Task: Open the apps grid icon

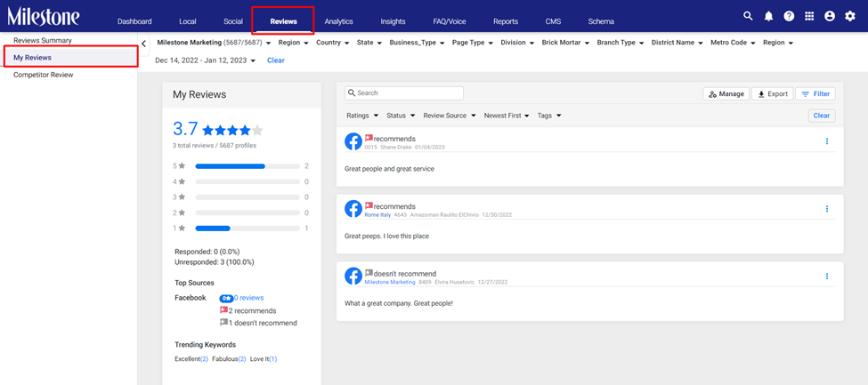Action: (x=809, y=17)
